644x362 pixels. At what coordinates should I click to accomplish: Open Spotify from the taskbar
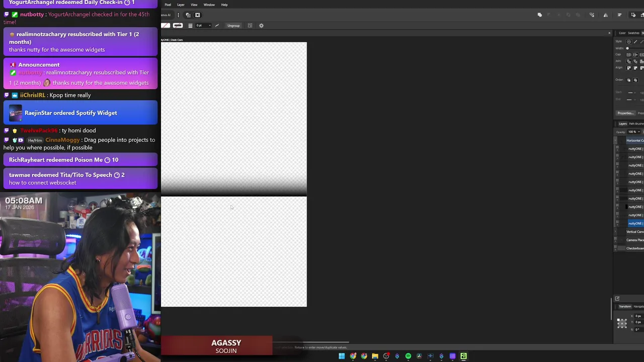click(408, 356)
